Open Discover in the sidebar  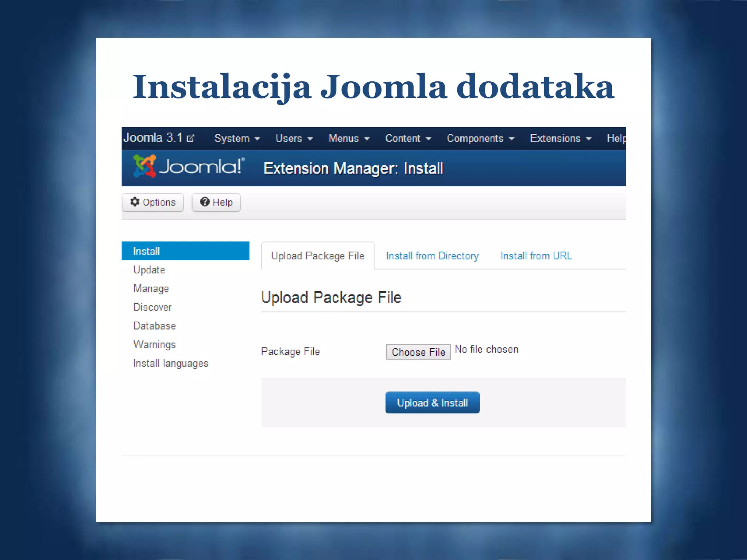152,307
